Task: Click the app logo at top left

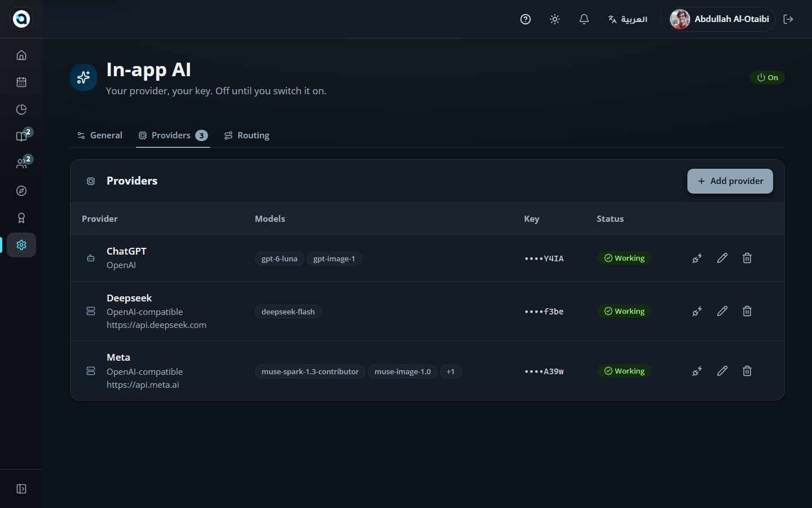Action: (21, 19)
